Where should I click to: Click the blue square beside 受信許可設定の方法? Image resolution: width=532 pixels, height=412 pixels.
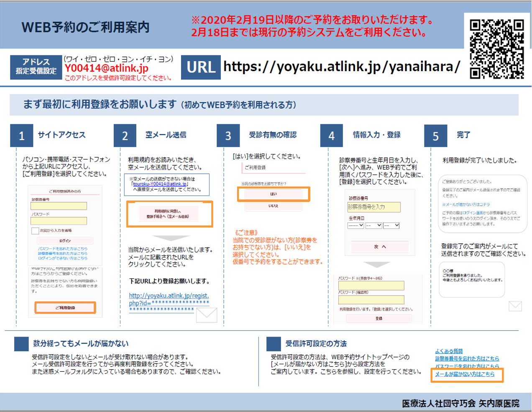coord(274,344)
